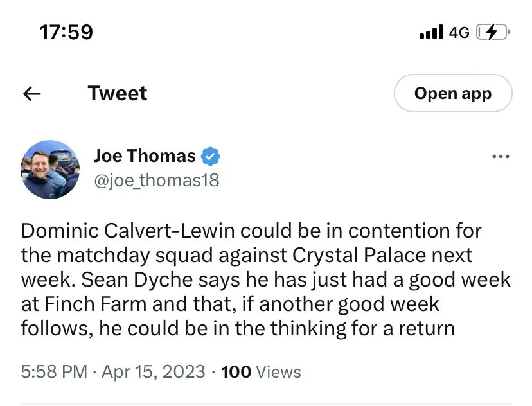532x406 pixels.
Task: Click the words Crystal Palace in tweet
Action: pyautogui.click(x=359, y=255)
